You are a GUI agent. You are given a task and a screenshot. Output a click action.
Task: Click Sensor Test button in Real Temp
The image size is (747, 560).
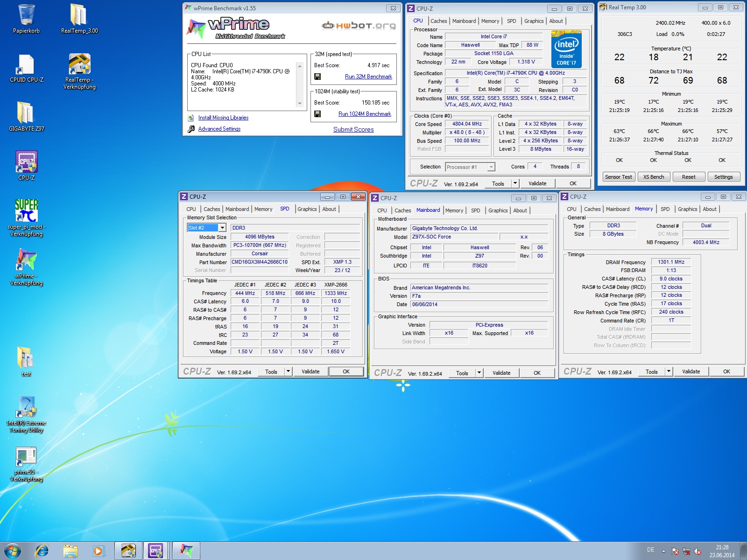pos(618,177)
